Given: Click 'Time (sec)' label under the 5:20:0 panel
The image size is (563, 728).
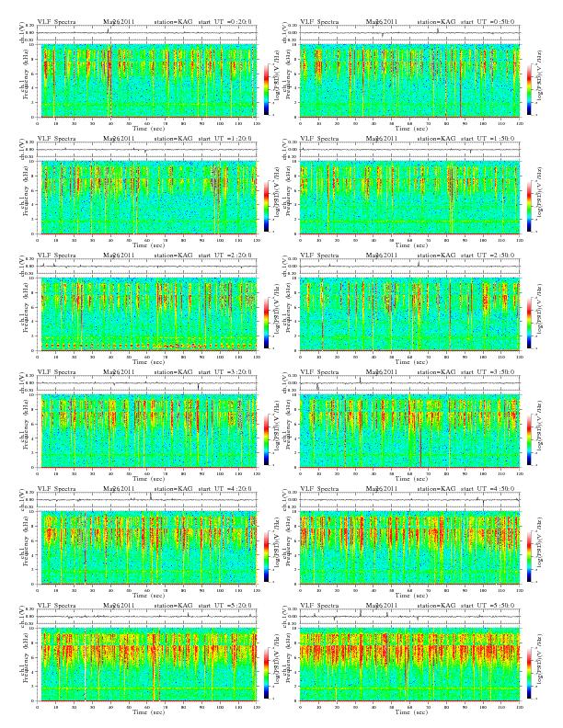Looking at the screenshot, I should (149, 711).
